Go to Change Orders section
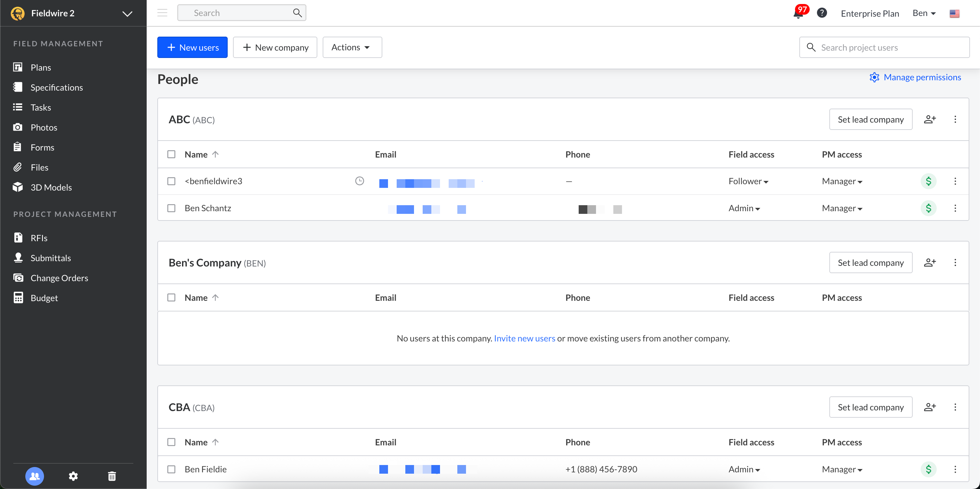 (59, 278)
